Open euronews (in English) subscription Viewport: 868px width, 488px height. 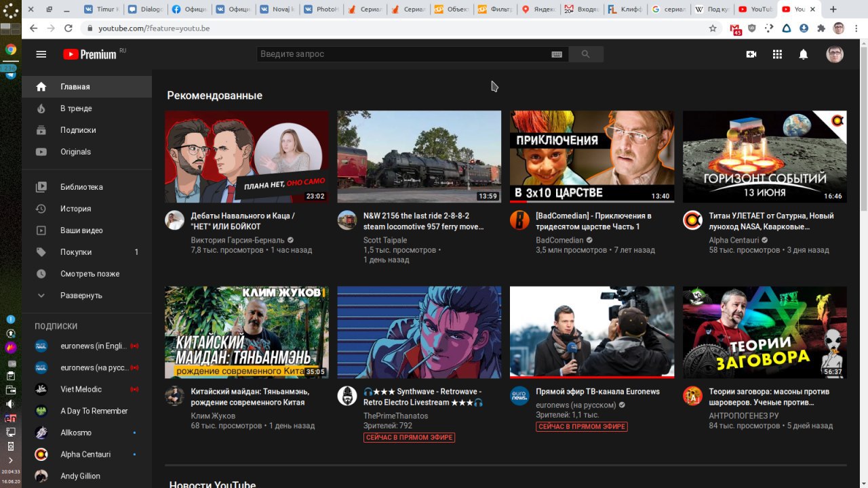click(87, 346)
